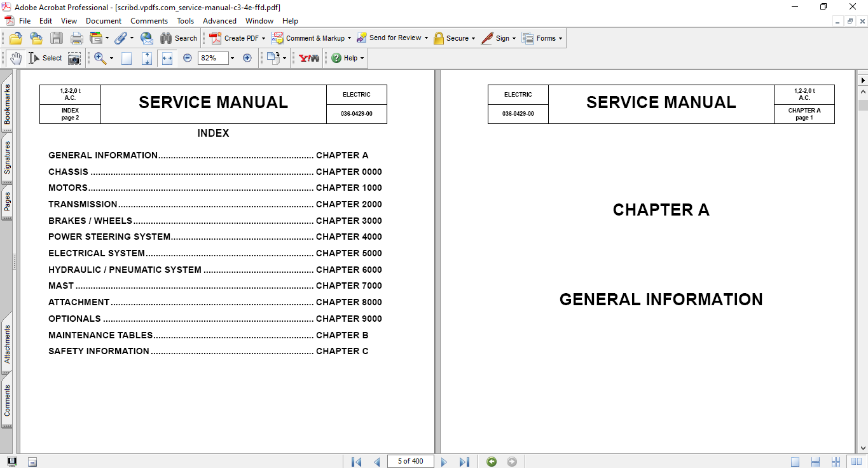Select the Snapshot camera tool
Image resolution: width=868 pixels, height=468 pixels.
pyautogui.click(x=74, y=58)
